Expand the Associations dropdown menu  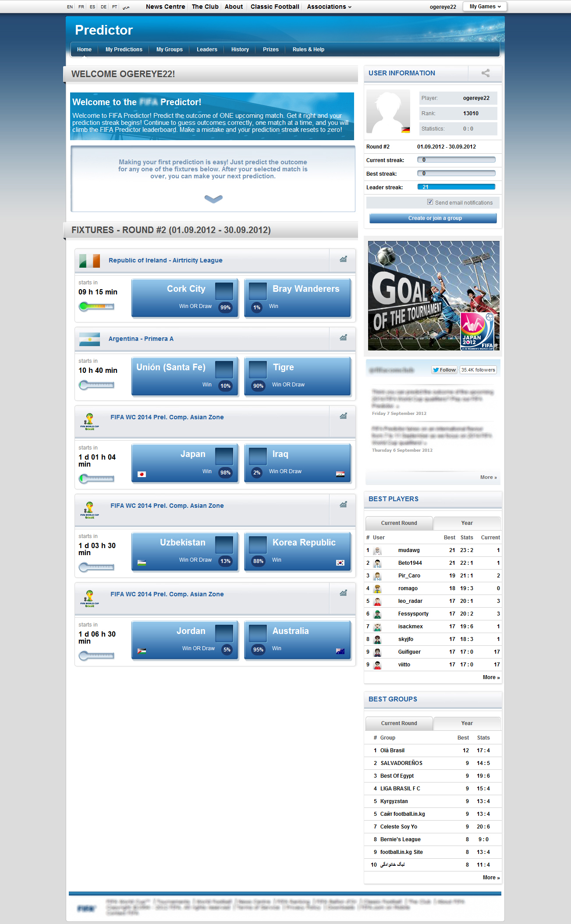click(x=329, y=7)
